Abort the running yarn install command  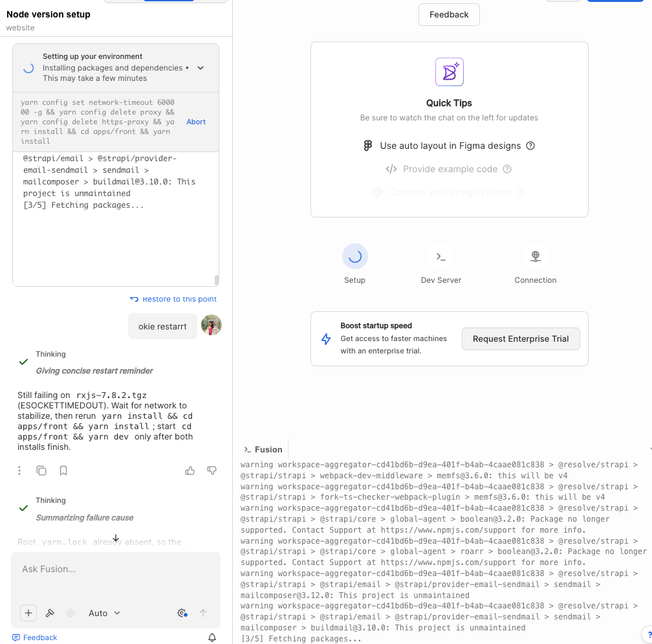[x=196, y=122]
